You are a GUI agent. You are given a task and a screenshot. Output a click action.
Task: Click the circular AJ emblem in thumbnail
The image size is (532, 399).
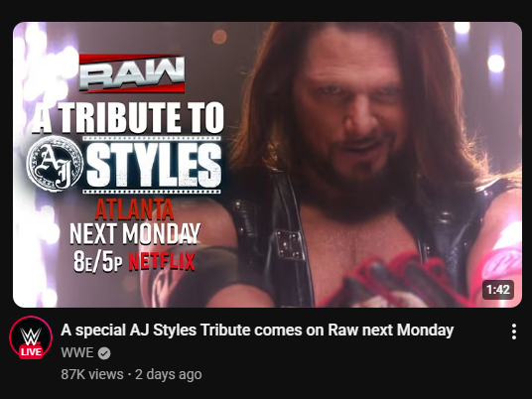(x=55, y=163)
